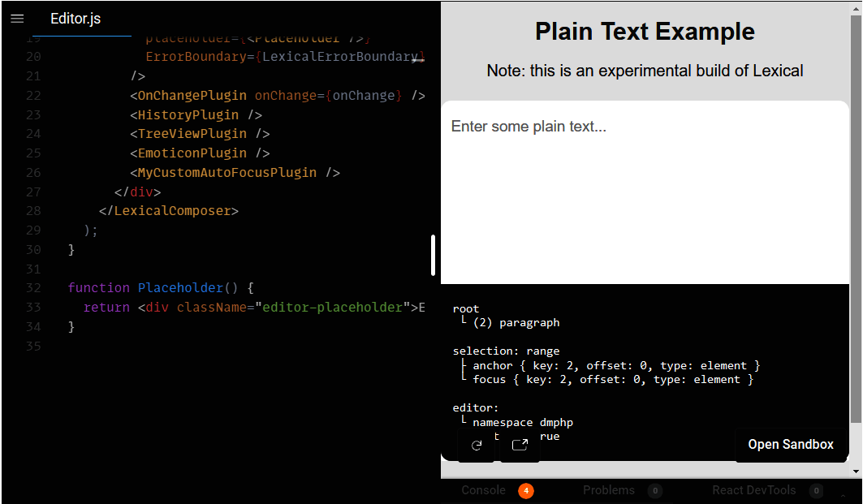Click the Problems zero-count badge
This screenshot has height=504, width=863.
657,490
